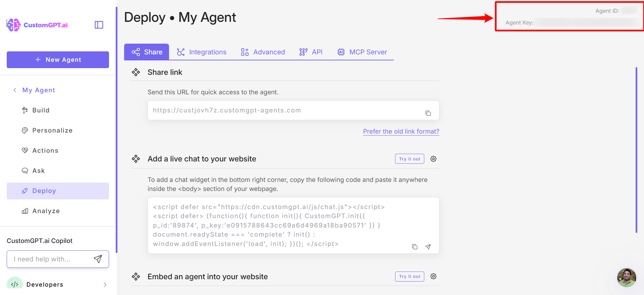Click the 'Agent ID:' label
Viewport: 644px width, 295px height.
(x=607, y=11)
